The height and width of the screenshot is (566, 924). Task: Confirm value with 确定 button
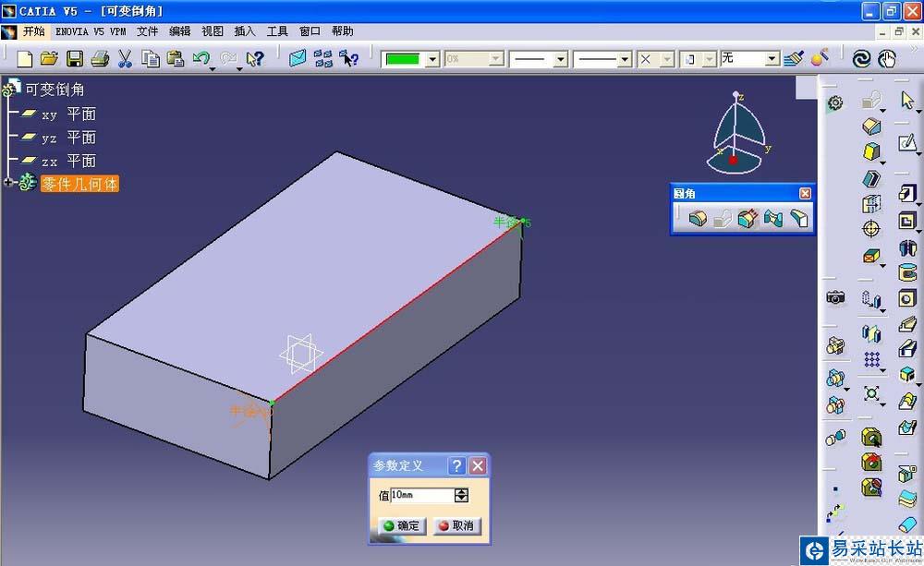click(x=401, y=525)
